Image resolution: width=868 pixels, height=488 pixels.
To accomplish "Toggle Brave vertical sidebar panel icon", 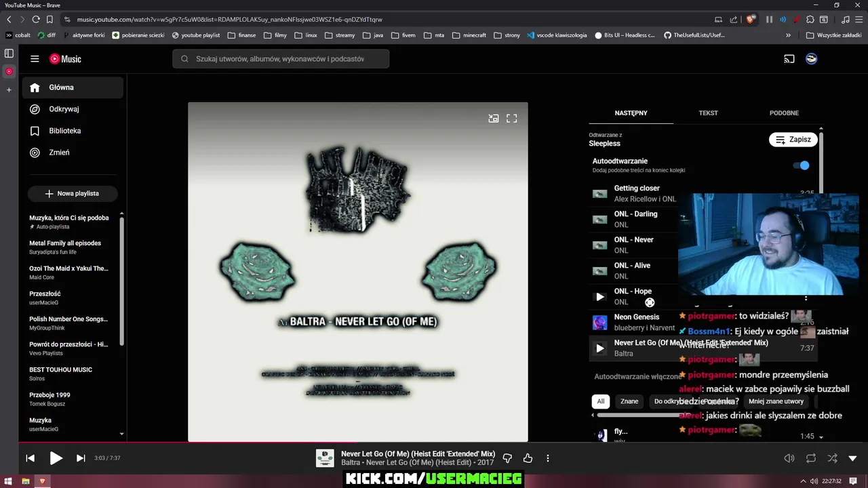I will pos(9,53).
